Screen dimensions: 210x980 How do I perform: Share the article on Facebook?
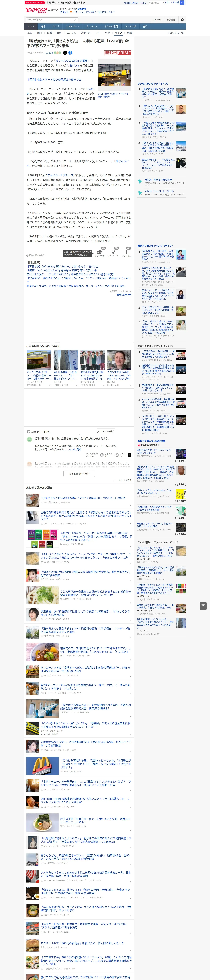coord(70,53)
